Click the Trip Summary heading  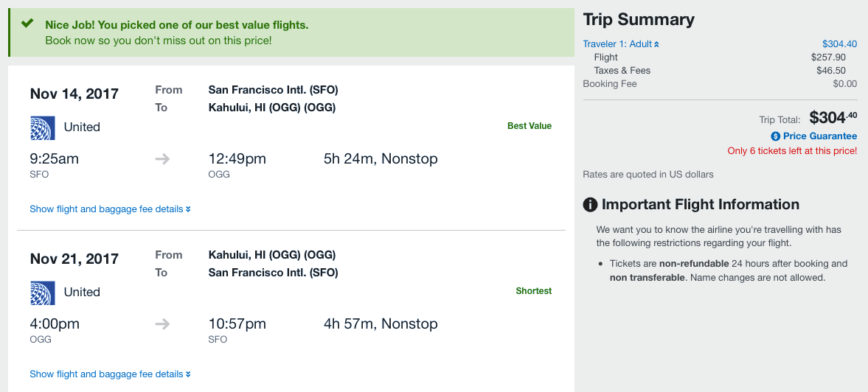pyautogui.click(x=639, y=20)
